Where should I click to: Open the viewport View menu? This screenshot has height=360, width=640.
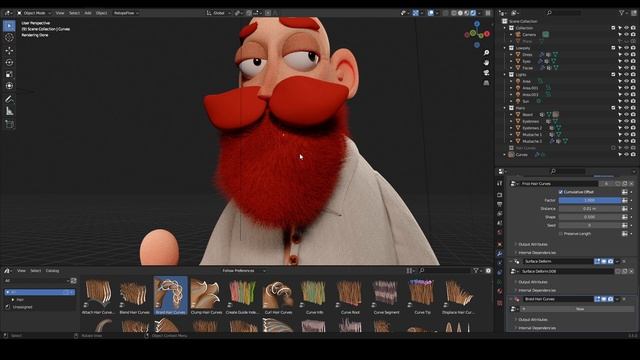60,13
